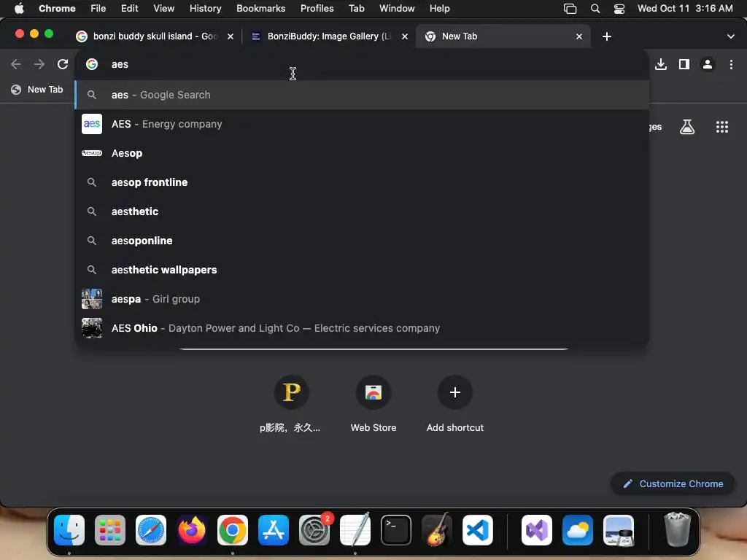The width and height of the screenshot is (747, 560).
Task: Choose 'aes - Google Search' suggestion
Action: 362,95
